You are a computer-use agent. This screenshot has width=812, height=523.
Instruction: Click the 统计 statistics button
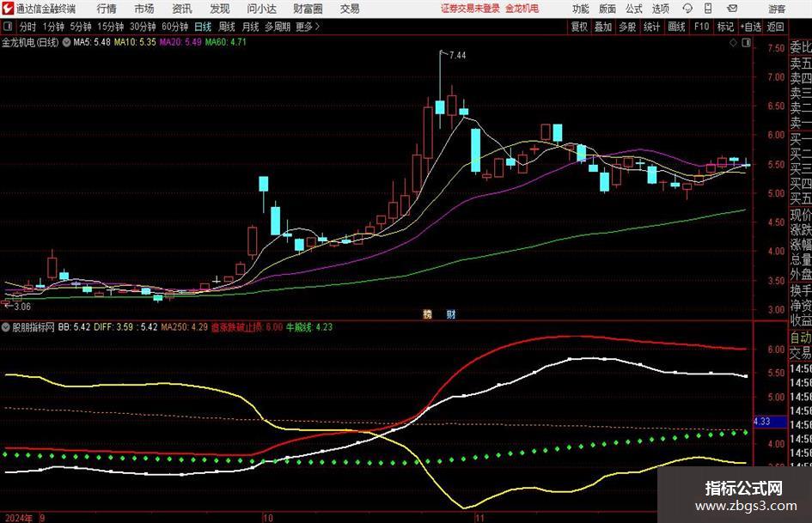(x=652, y=27)
